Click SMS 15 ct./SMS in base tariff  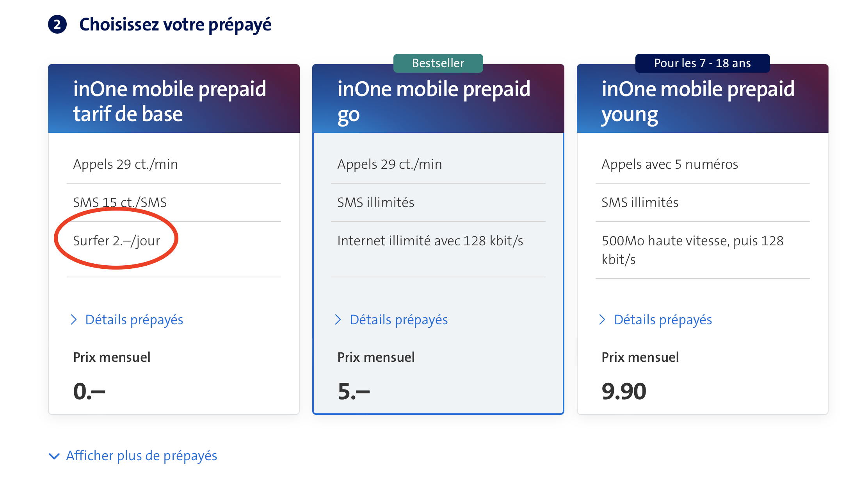[120, 202]
